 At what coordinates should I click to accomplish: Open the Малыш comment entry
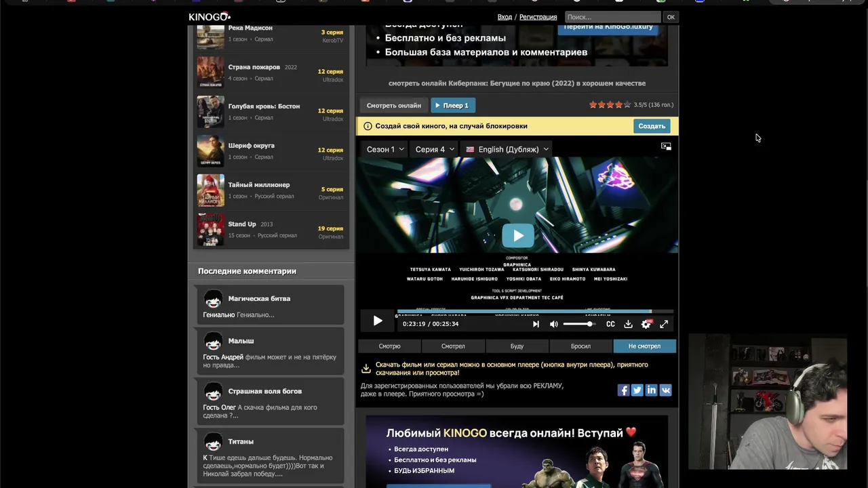(271, 350)
